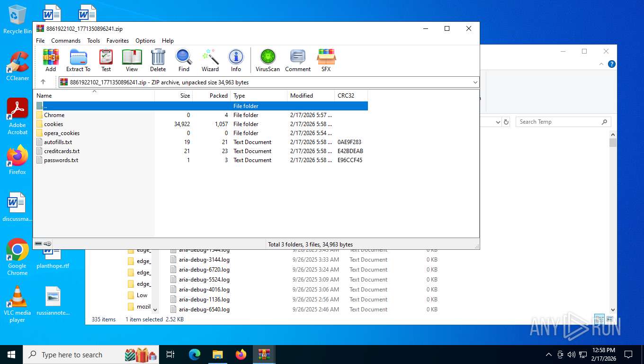The height and width of the screenshot is (364, 644).
Task: Select passwords.txt in the archive
Action: point(201,160)
